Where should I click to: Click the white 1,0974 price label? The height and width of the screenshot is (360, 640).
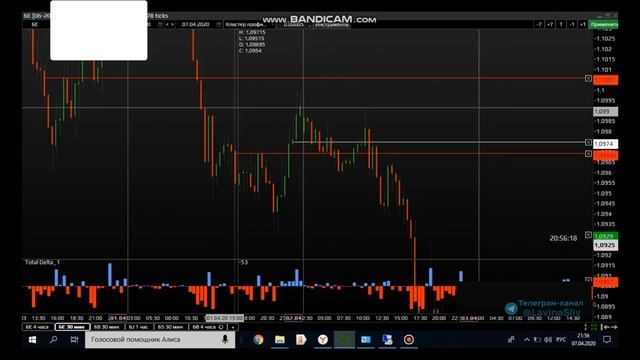tap(605, 144)
